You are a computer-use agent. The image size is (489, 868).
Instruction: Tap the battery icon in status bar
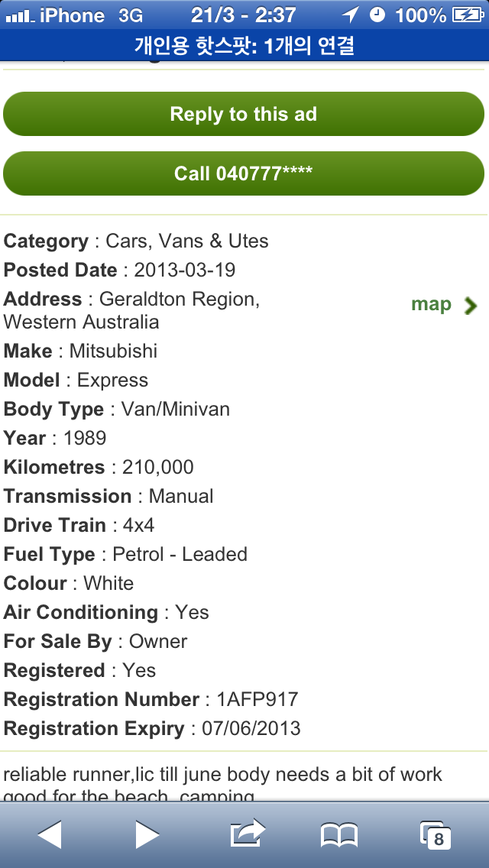468,15
